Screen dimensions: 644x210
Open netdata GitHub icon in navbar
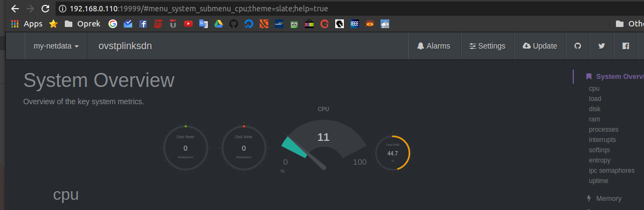578,46
